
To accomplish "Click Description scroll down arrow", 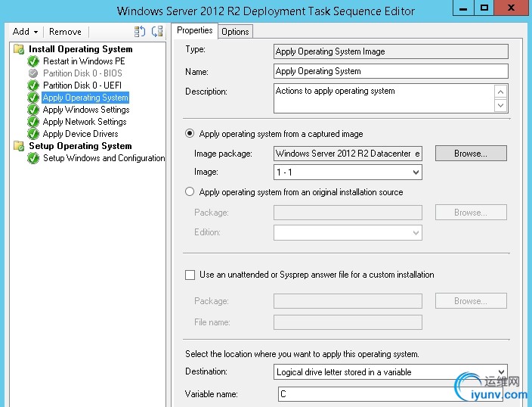I will (501, 105).
